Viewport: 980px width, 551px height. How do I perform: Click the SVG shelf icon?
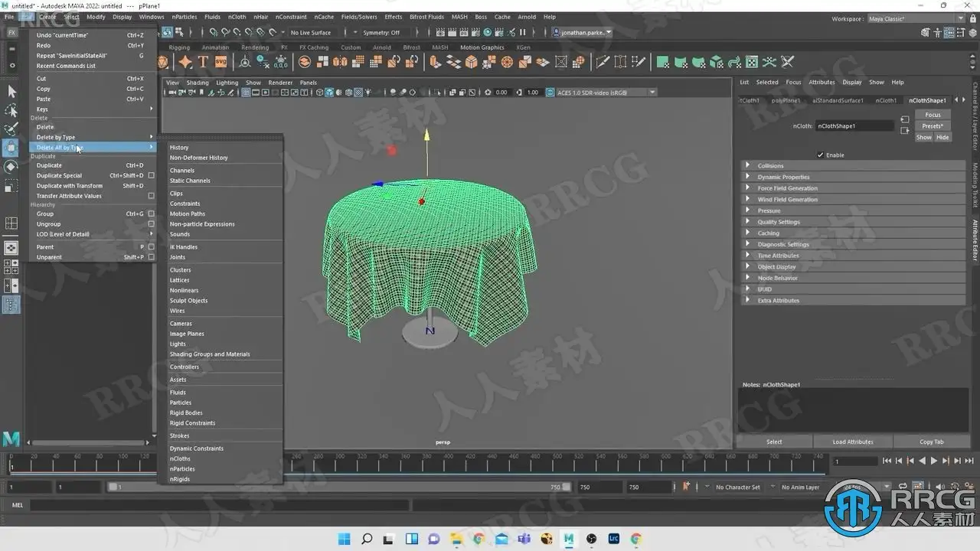(221, 62)
